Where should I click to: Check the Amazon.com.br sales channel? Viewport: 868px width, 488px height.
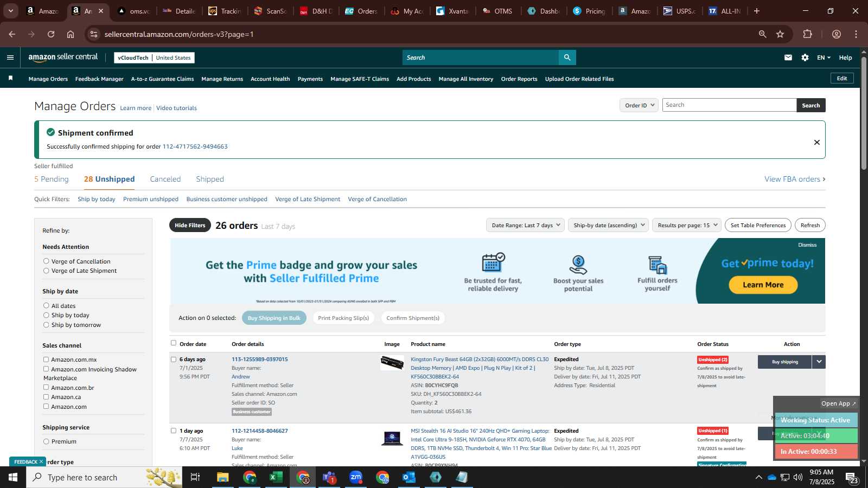point(46,388)
